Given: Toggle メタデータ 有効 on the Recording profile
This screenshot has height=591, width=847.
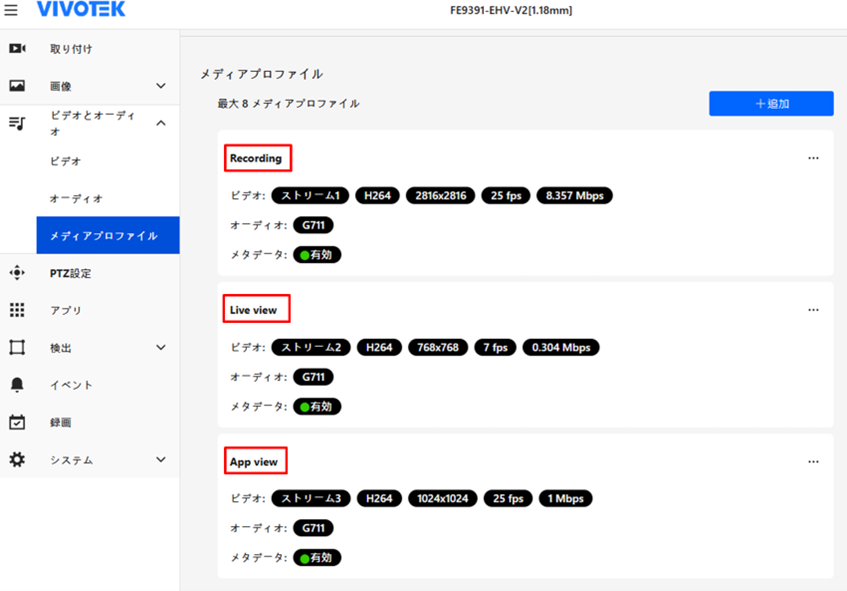Looking at the screenshot, I should (317, 254).
